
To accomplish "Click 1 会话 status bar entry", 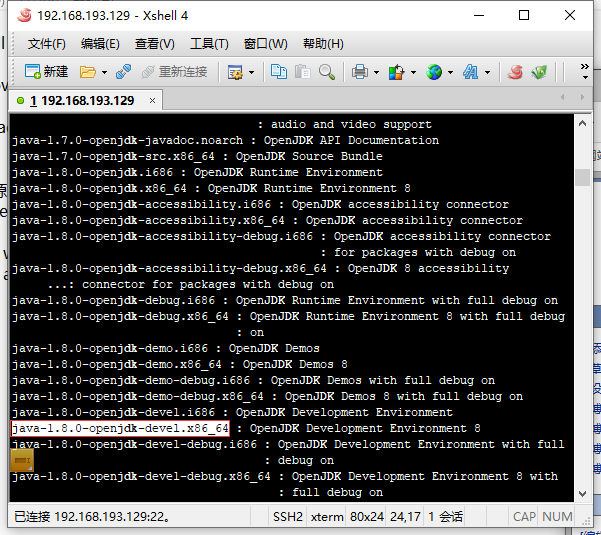I will pos(445,517).
